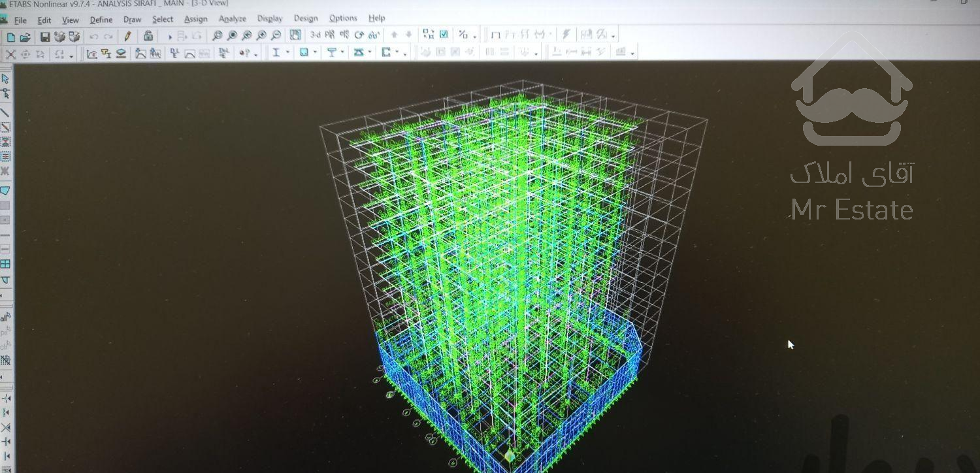Click the Redo arrow
The image size is (980, 473).
click(x=108, y=37)
